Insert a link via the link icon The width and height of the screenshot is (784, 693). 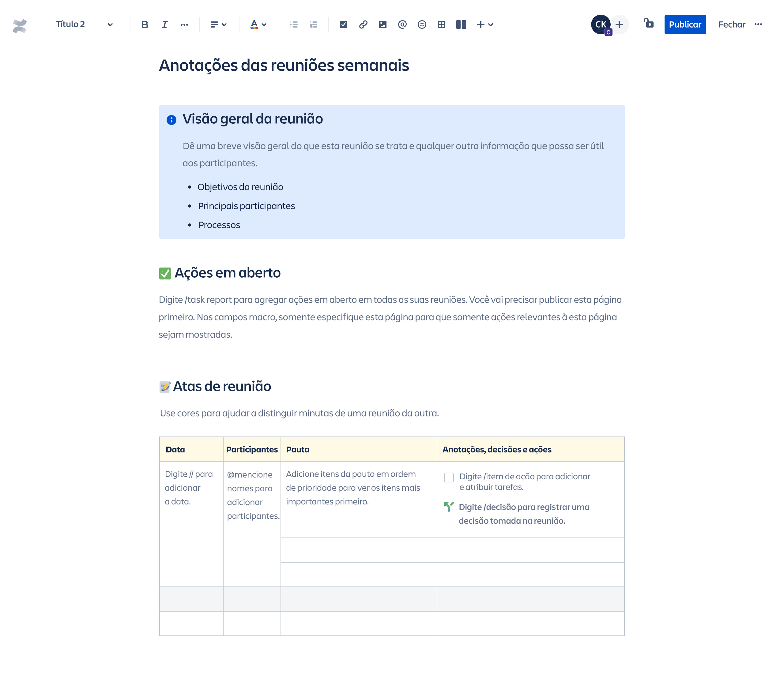363,24
